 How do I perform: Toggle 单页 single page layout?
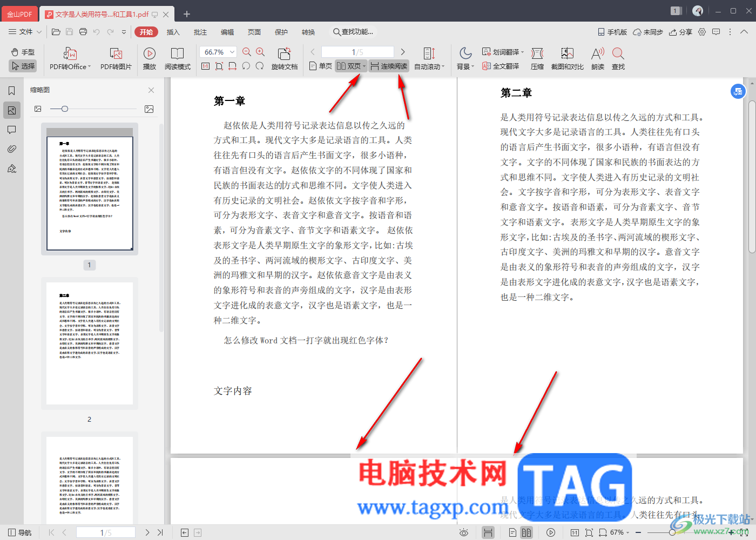(x=321, y=66)
